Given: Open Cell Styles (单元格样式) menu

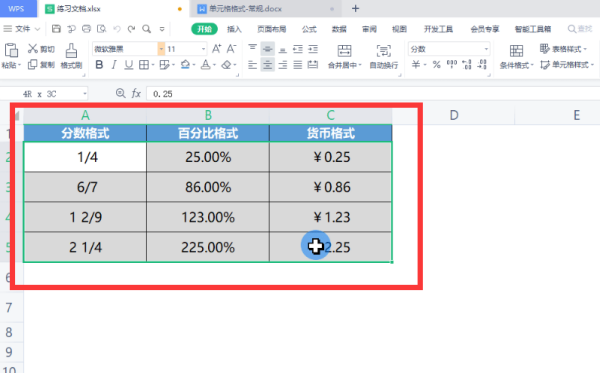Looking at the screenshot, I should point(567,65).
